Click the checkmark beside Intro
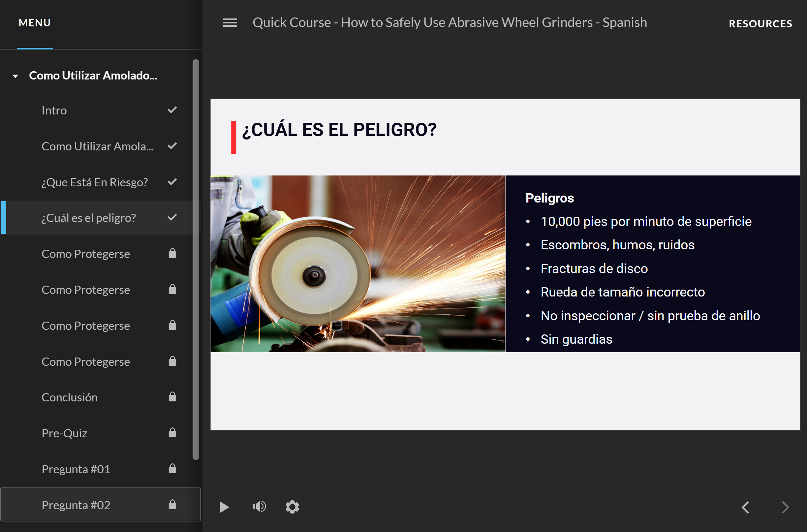807x532 pixels. coord(172,110)
